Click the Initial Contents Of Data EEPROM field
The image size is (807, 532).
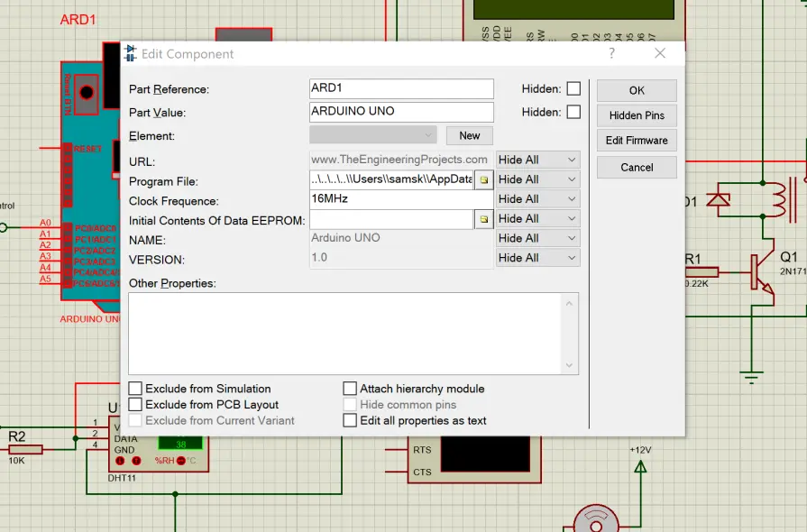(391, 219)
